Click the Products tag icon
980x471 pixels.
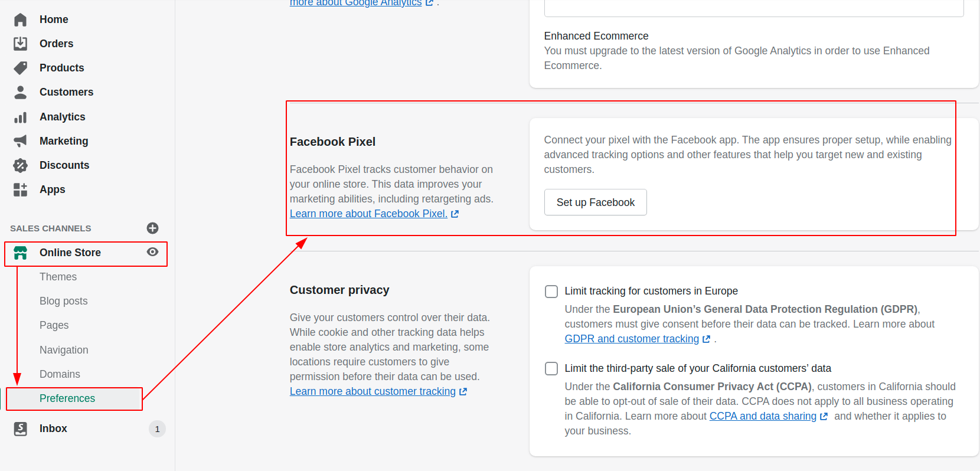coord(20,68)
